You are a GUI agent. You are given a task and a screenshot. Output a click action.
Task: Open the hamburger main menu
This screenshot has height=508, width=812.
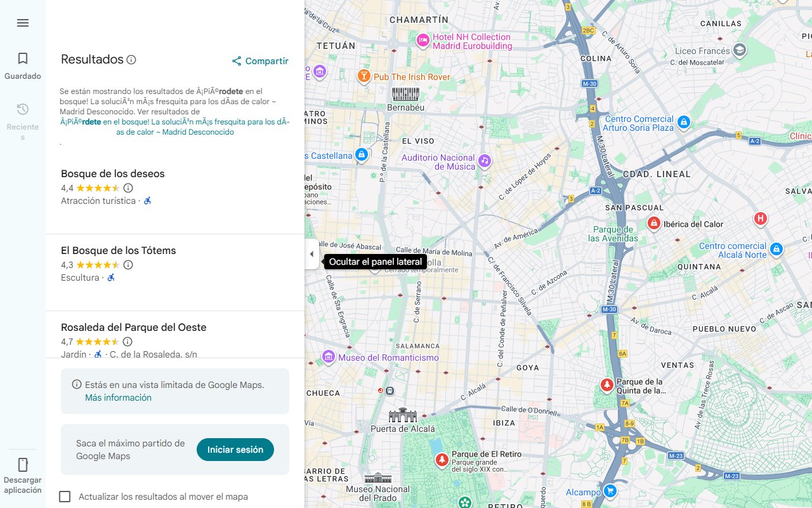pyautogui.click(x=23, y=23)
